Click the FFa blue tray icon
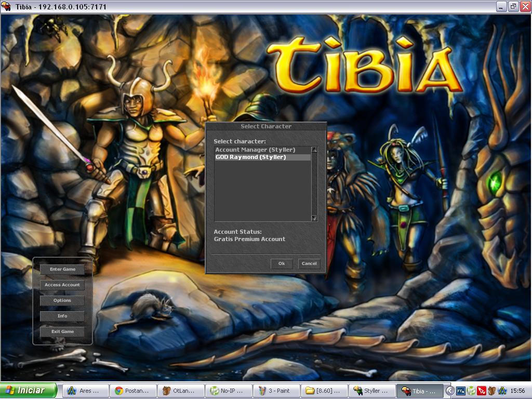This screenshot has height=399, width=532. tap(461, 391)
